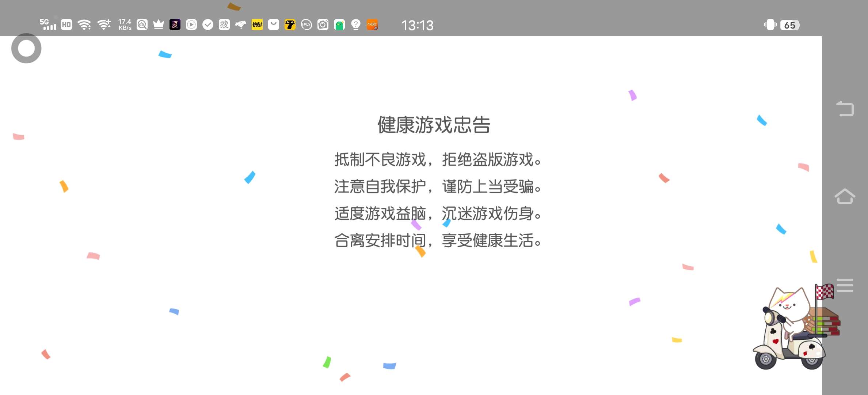Tap the vibrate mode status icon

(770, 25)
